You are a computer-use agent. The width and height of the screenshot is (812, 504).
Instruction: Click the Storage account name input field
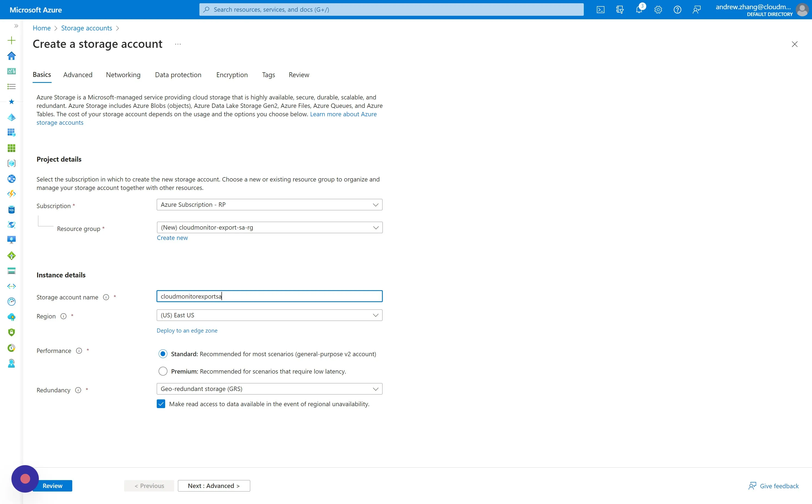click(x=269, y=296)
